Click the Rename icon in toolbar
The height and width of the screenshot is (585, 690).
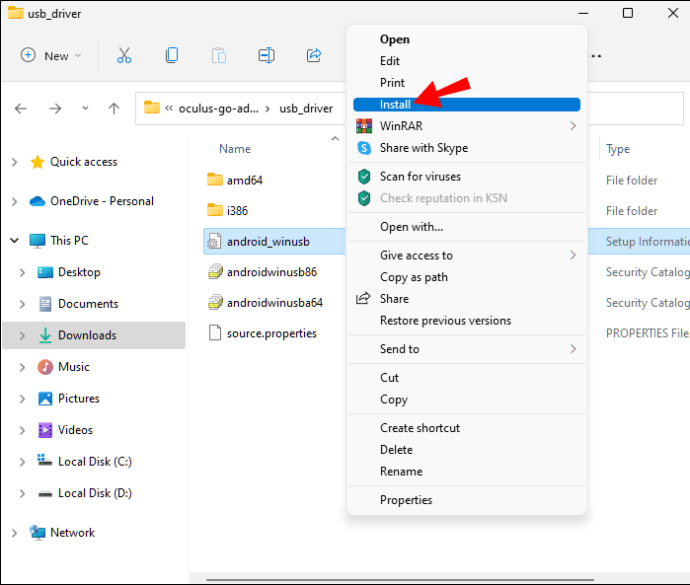coord(266,55)
